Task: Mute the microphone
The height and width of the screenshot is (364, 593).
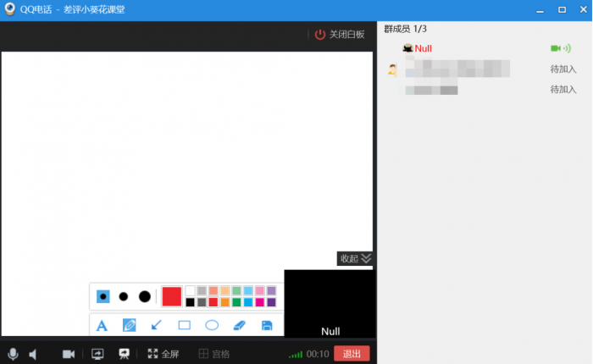Action: 13,354
